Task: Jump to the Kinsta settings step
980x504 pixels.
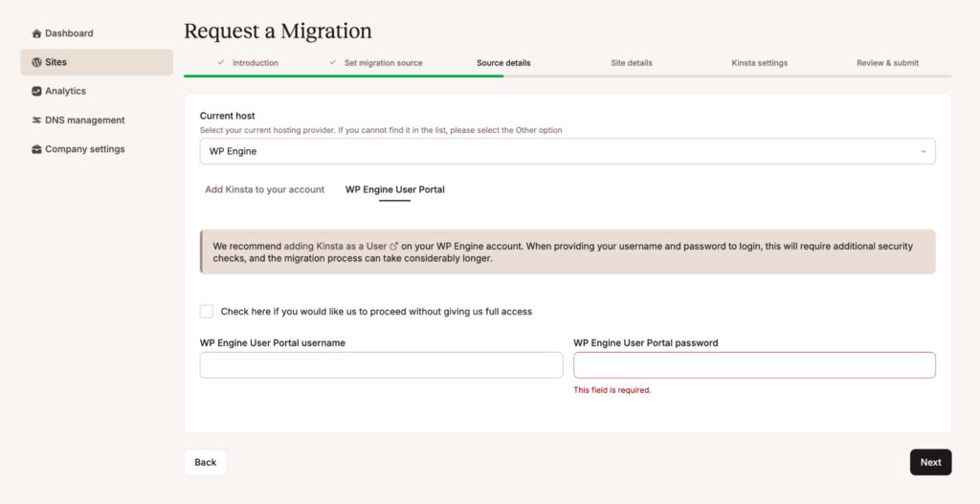Action: pos(759,63)
